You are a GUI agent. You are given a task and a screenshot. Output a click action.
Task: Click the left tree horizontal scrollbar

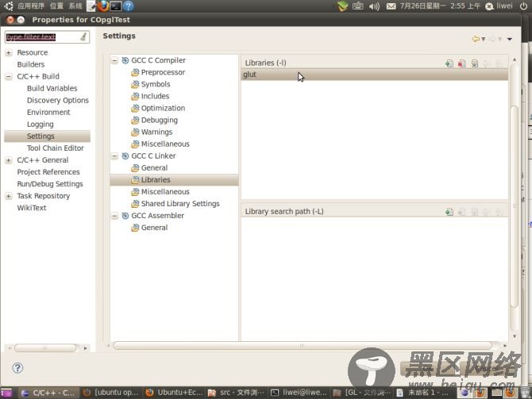point(45,347)
